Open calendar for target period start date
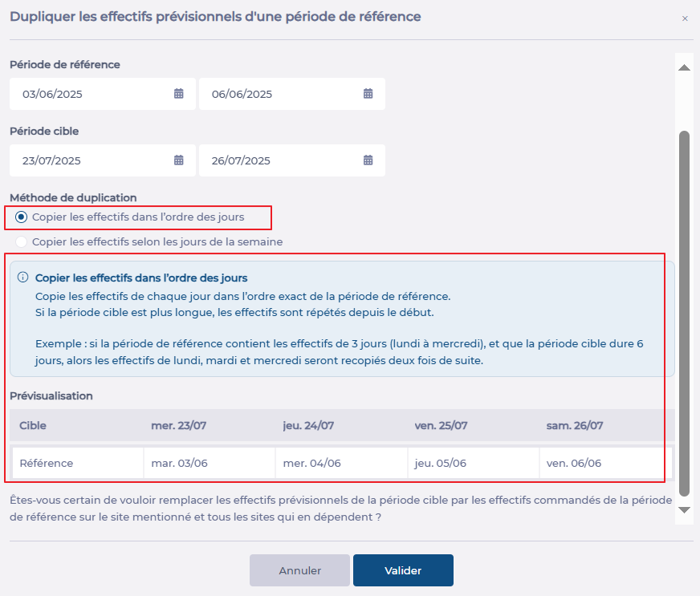Screen dimensions: 700x596 pyautogui.click(x=179, y=160)
